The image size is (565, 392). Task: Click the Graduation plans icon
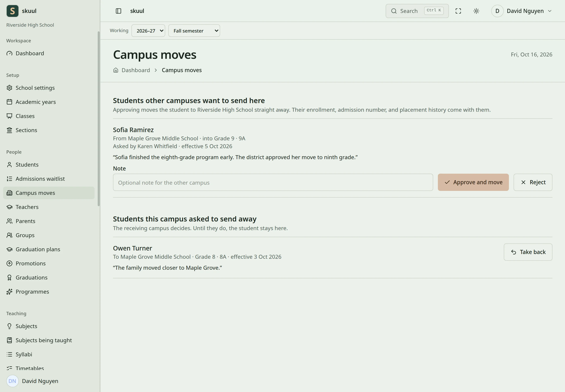[9, 249]
